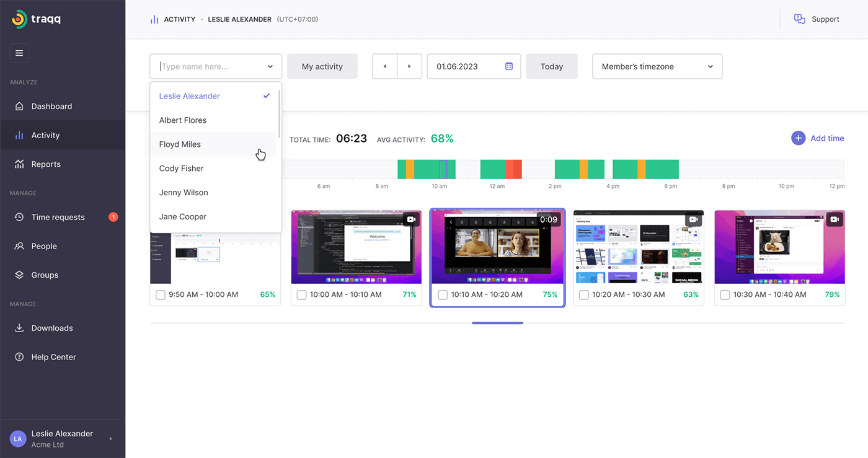
Task: Click video camera icon on 10:00 AM screenshot
Action: (x=412, y=219)
